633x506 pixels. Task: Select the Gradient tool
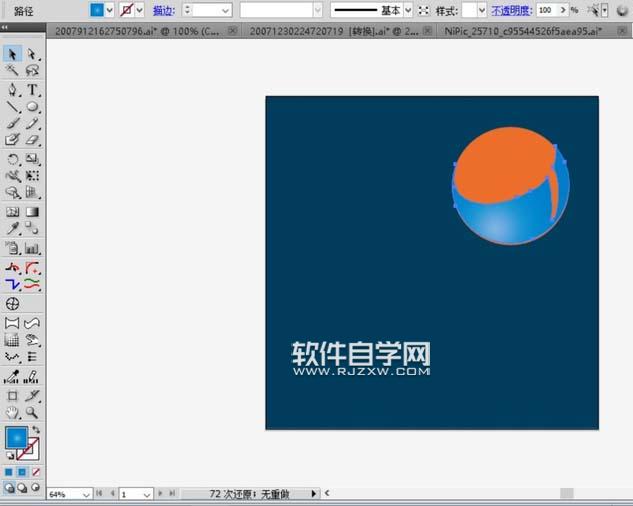click(32, 212)
